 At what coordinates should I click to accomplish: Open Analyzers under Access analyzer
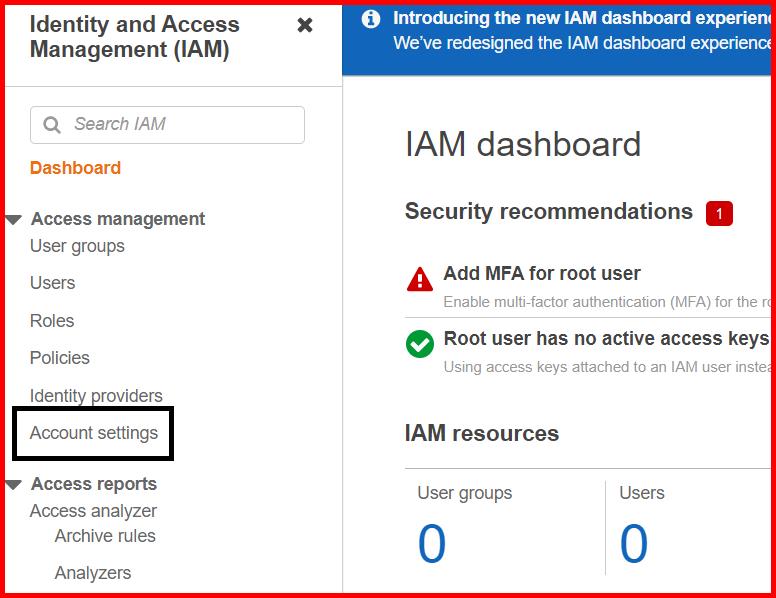pos(93,573)
